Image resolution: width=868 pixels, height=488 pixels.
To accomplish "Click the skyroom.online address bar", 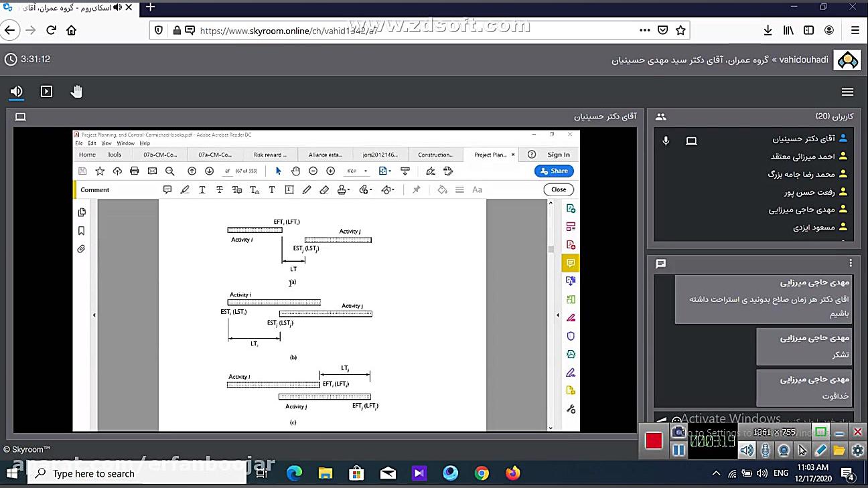I will pyautogui.click(x=402, y=30).
